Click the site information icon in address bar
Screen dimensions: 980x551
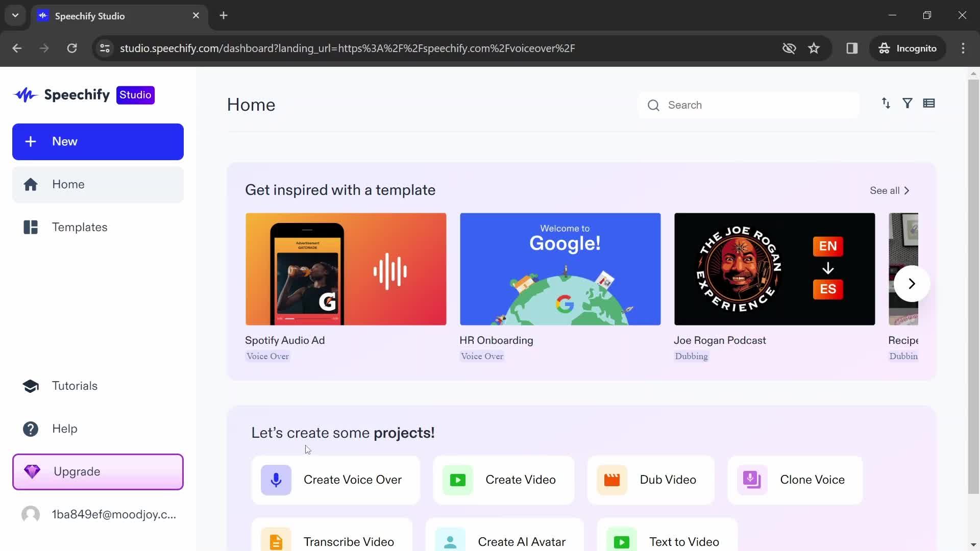click(105, 48)
